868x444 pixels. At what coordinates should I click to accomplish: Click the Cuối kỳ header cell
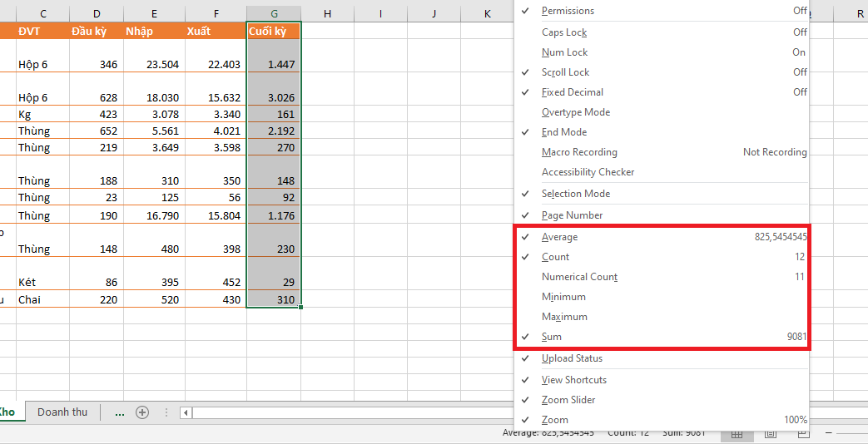(274, 31)
